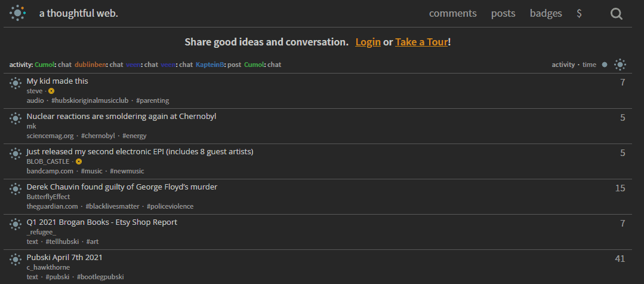The width and height of the screenshot is (644, 284).
Task: Select the #chernobyl tag
Action: pyautogui.click(x=98, y=136)
